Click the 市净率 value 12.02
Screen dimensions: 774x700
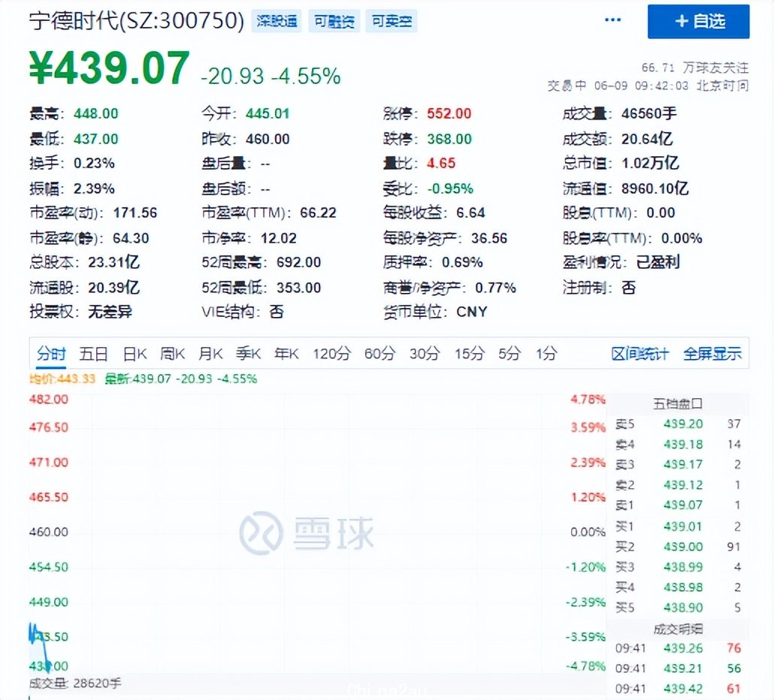tap(278, 238)
